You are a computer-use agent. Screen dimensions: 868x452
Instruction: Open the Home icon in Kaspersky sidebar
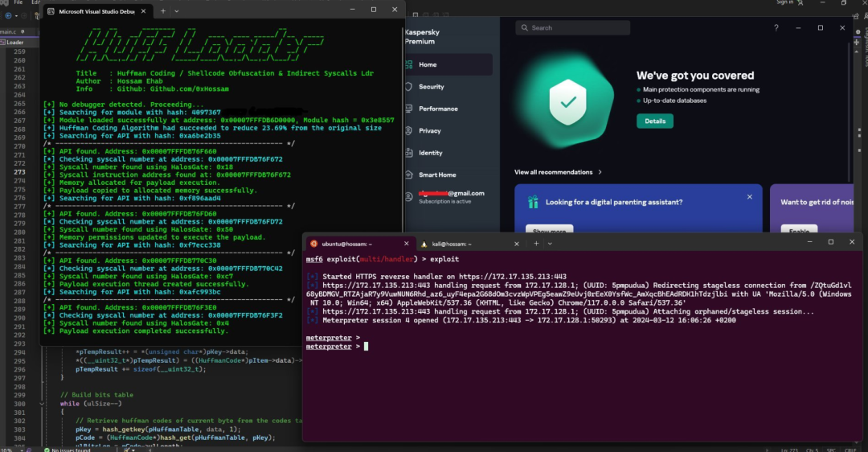pyautogui.click(x=409, y=65)
